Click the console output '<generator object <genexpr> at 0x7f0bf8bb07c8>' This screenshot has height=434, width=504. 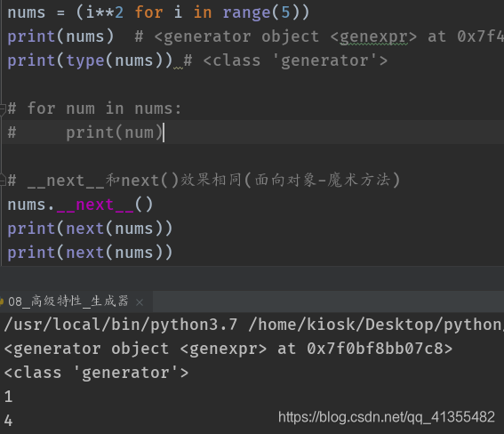pyautogui.click(x=228, y=349)
